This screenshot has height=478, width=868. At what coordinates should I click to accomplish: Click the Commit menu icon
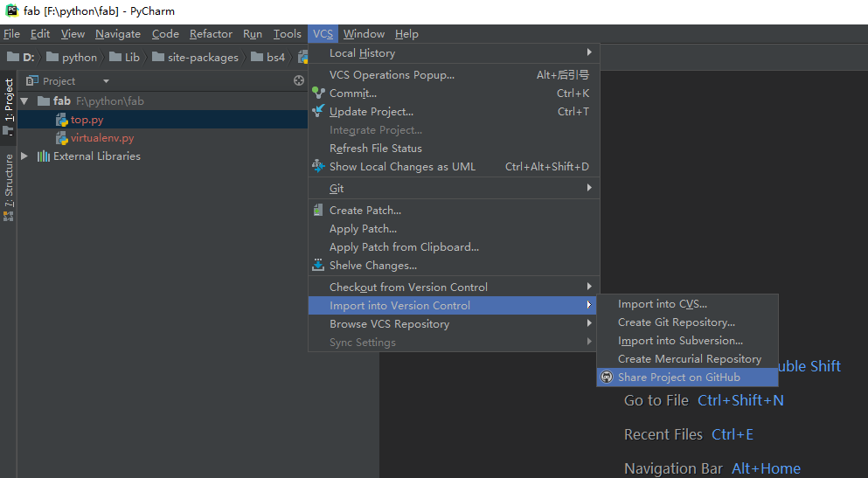pos(318,93)
